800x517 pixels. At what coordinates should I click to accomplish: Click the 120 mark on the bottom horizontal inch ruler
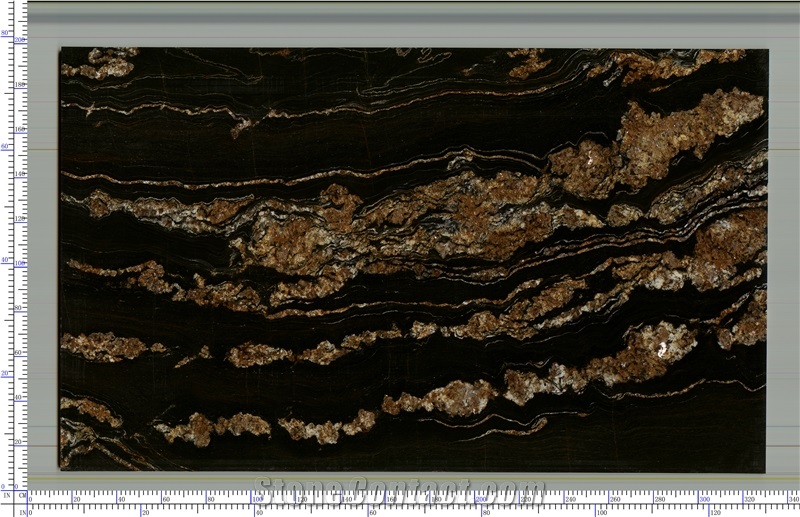point(716,512)
